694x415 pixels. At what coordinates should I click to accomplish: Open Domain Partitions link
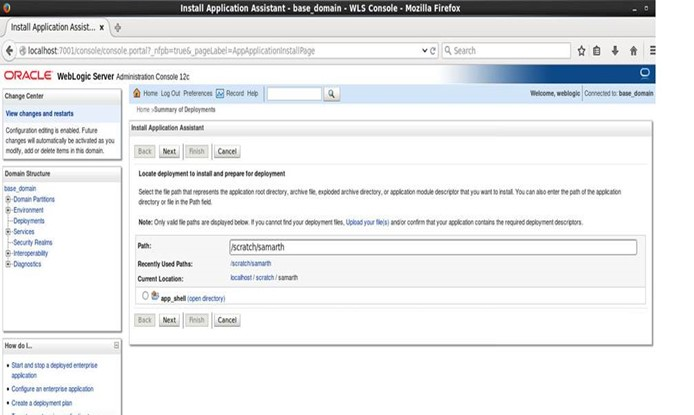[34, 200]
